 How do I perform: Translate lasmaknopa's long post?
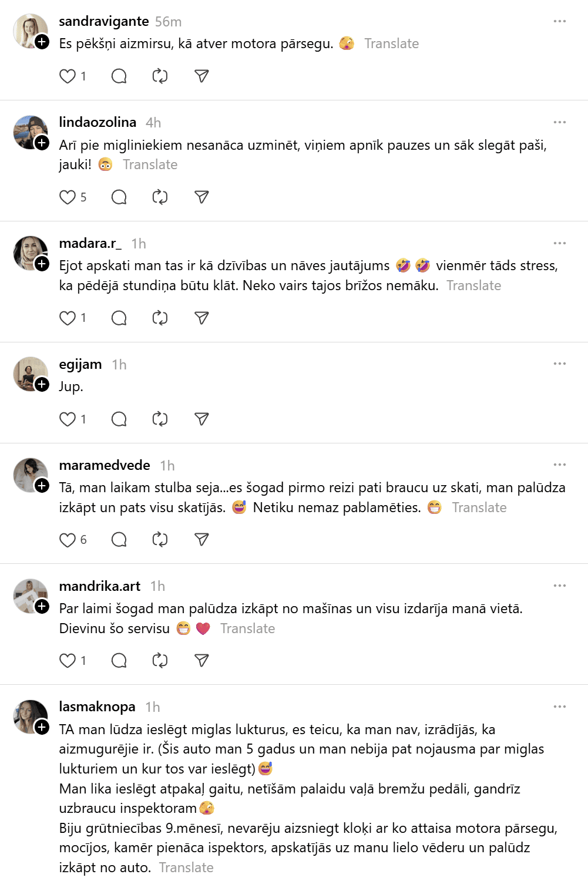(186, 867)
